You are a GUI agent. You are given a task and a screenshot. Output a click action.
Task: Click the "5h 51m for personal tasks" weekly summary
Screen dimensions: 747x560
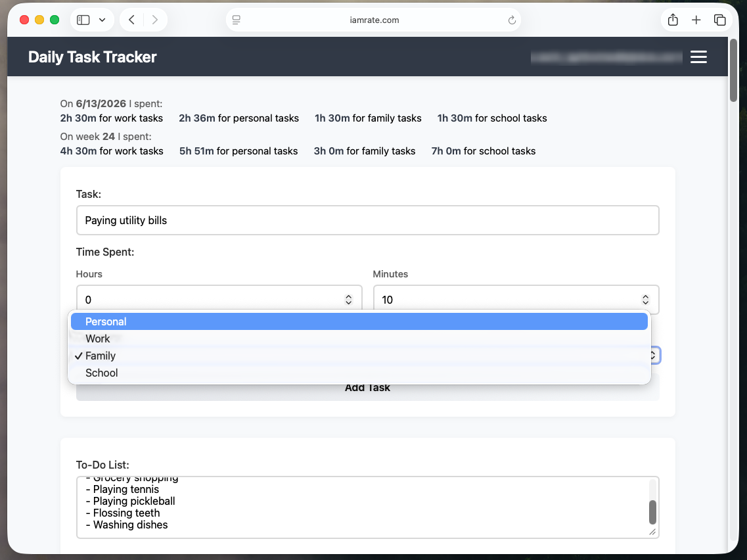[238, 151]
